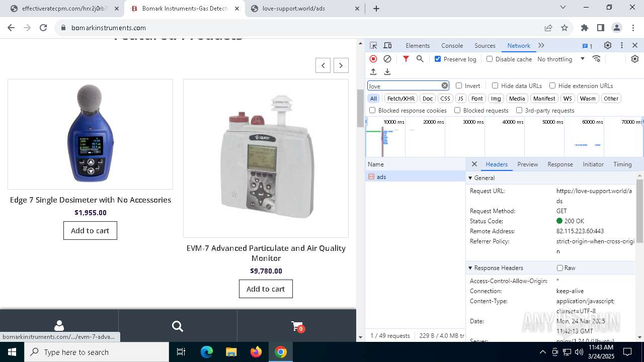644x362 pixels.
Task: Close the request details pane
Action: coord(474,164)
